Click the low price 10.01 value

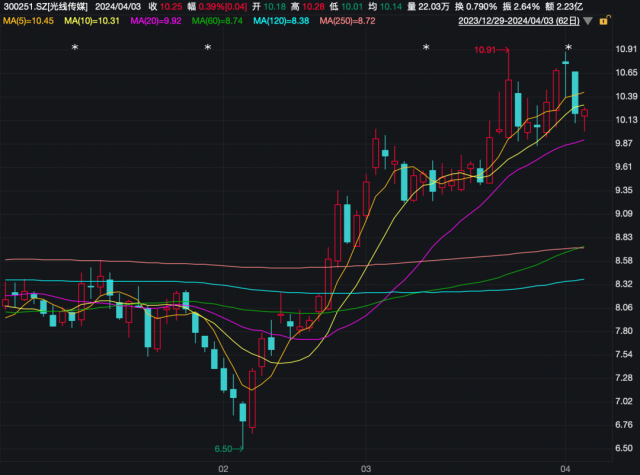click(352, 7)
